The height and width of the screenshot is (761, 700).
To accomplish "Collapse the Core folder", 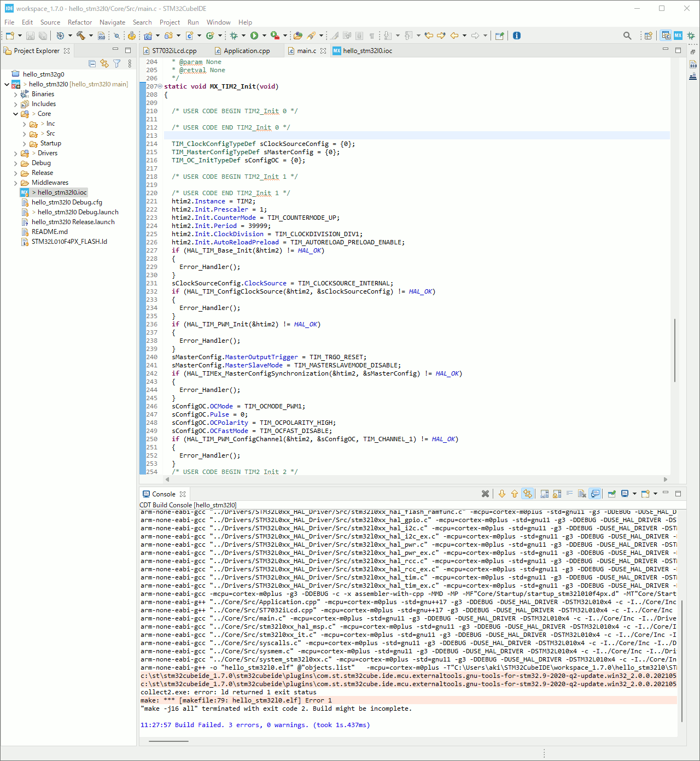I will (15, 114).
